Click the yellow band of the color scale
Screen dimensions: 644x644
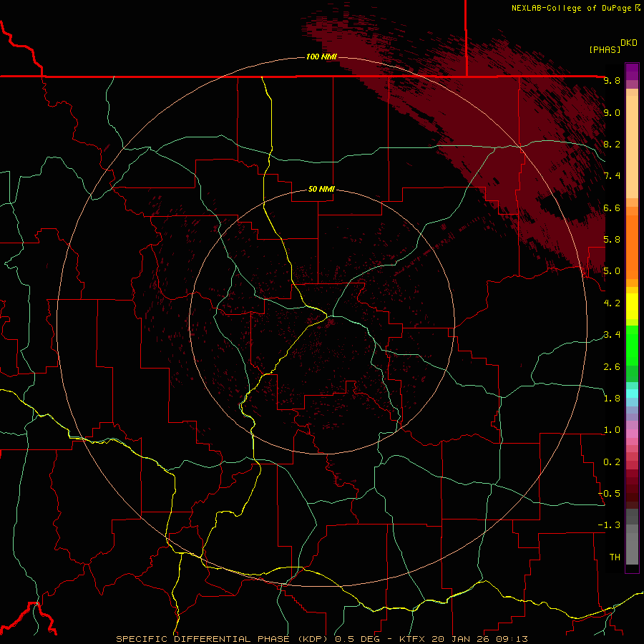pos(632,306)
